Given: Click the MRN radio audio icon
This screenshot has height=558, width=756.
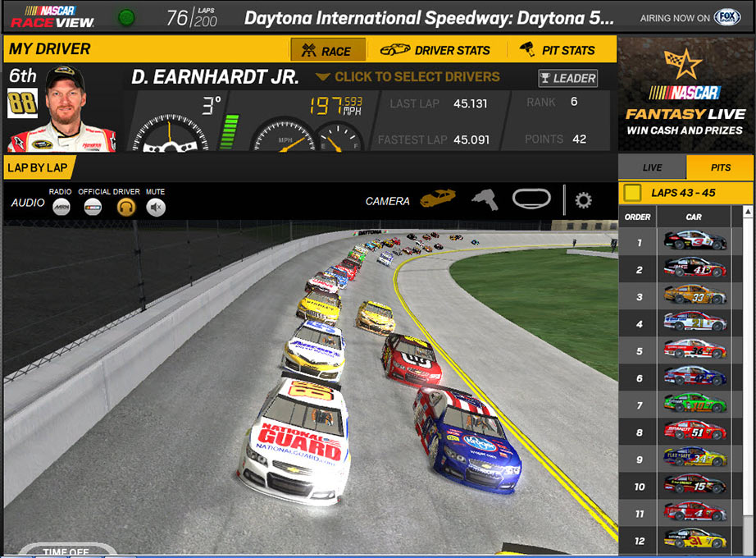Looking at the screenshot, I should tap(61, 206).
